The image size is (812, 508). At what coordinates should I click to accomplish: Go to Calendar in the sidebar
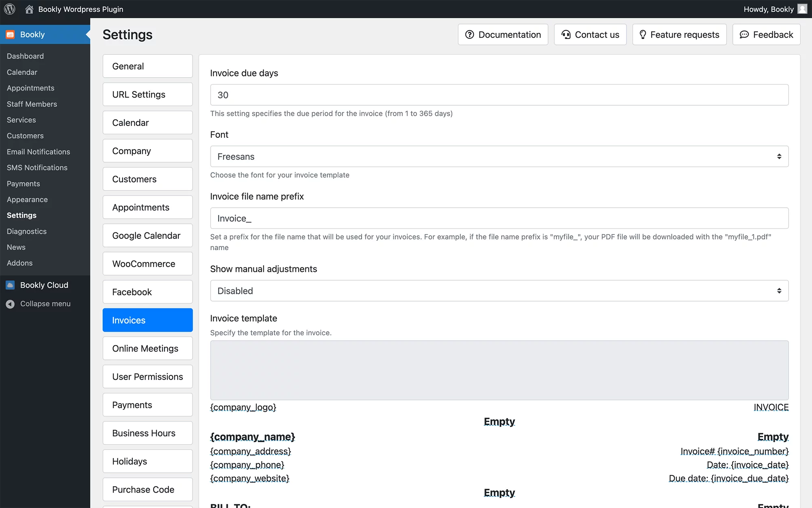pyautogui.click(x=22, y=72)
